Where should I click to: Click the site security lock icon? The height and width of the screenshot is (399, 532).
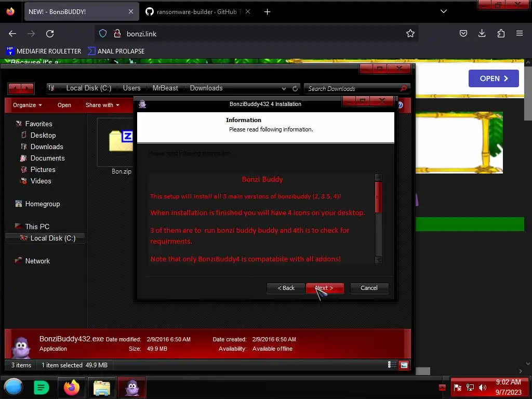tap(117, 33)
